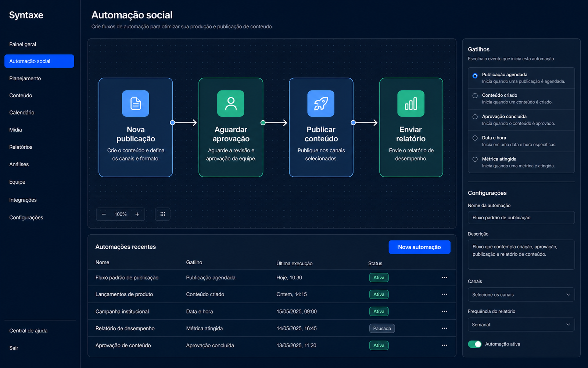Click the 14/05/2025, 16:45 execution cell
Screen dimensions: 588x368
297,328
